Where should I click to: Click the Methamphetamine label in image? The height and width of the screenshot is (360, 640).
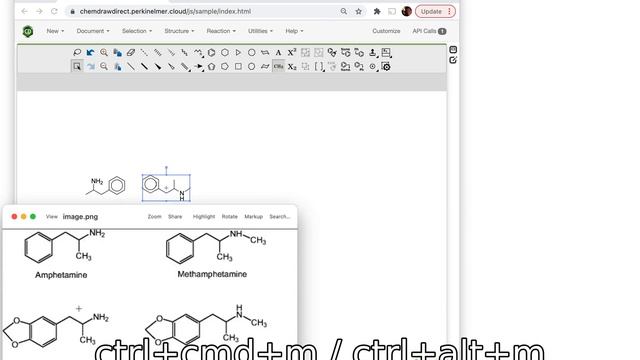[x=212, y=274]
